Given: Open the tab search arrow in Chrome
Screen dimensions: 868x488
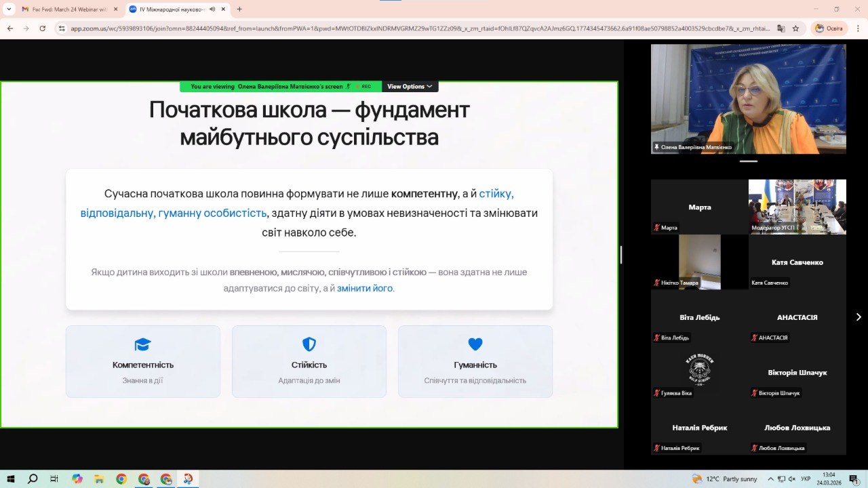Looking at the screenshot, I should [x=9, y=9].
